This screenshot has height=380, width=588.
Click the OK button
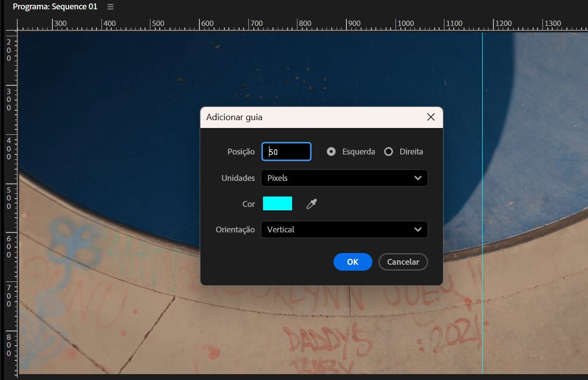coord(353,262)
